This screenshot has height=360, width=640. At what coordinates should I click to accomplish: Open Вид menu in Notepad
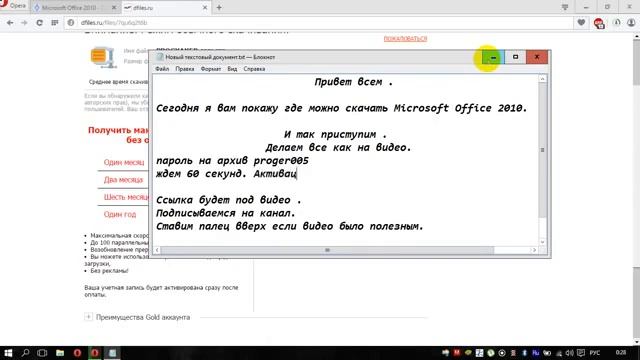[232, 69]
